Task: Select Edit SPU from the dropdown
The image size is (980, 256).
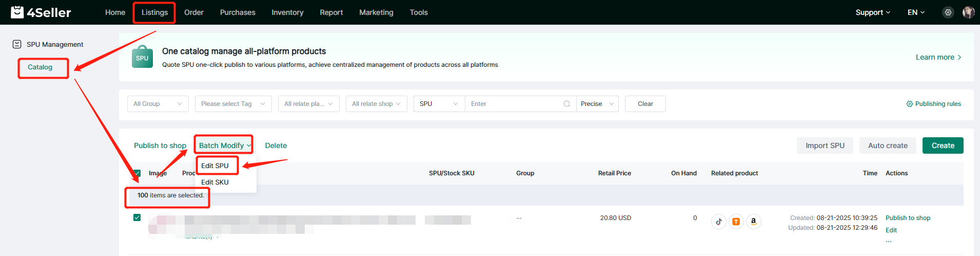Action: pyautogui.click(x=215, y=166)
